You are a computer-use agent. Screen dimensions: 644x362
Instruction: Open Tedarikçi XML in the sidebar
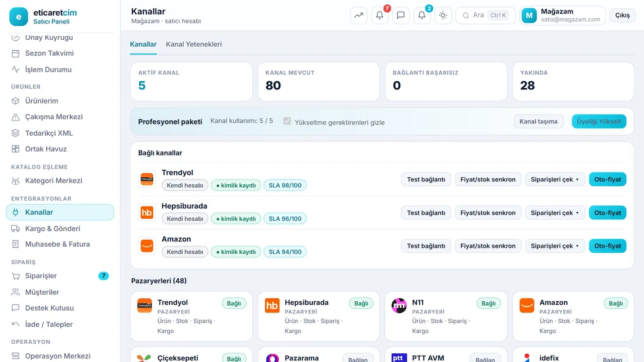click(x=60, y=133)
